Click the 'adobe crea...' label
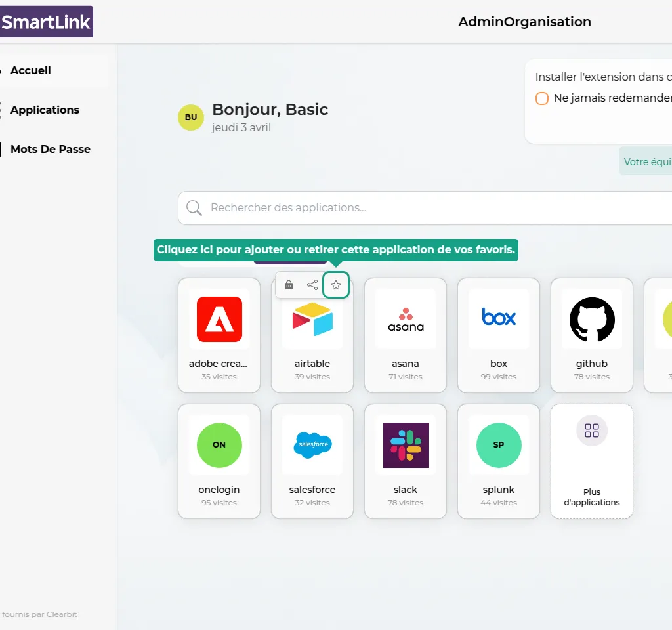Screen dimensions: 672x630 tap(218, 364)
